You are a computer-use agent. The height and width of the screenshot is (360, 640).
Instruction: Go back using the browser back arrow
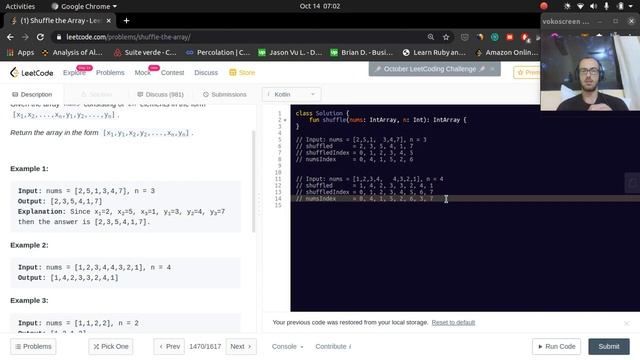tap(10, 37)
